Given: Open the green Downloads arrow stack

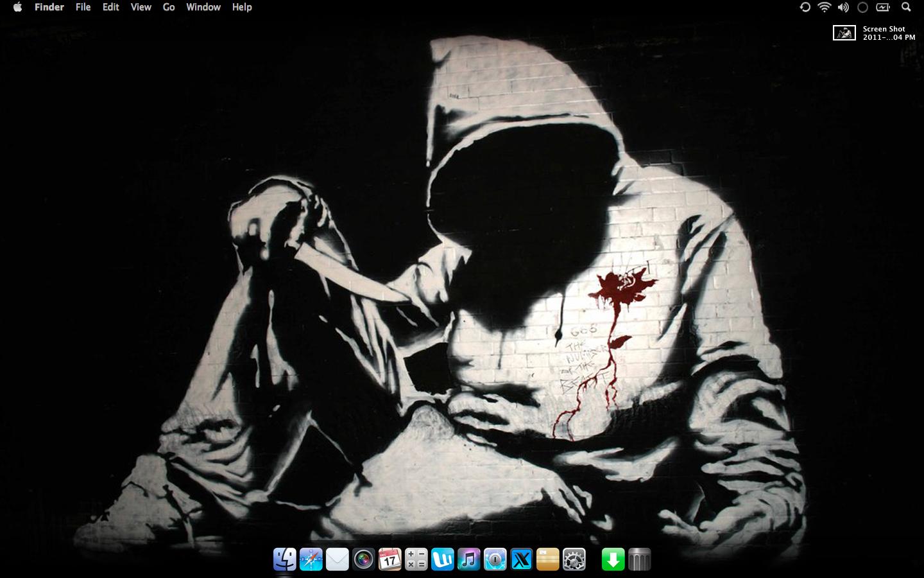Looking at the screenshot, I should coord(613,559).
